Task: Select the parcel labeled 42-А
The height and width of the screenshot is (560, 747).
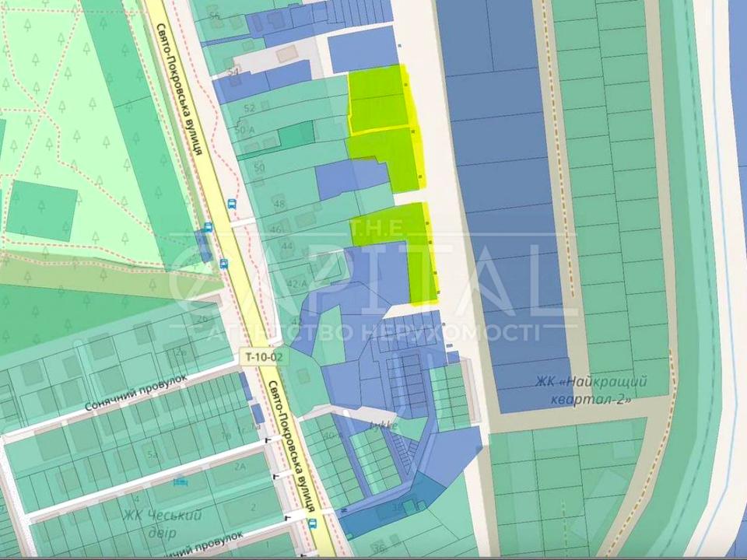Action: [296, 284]
